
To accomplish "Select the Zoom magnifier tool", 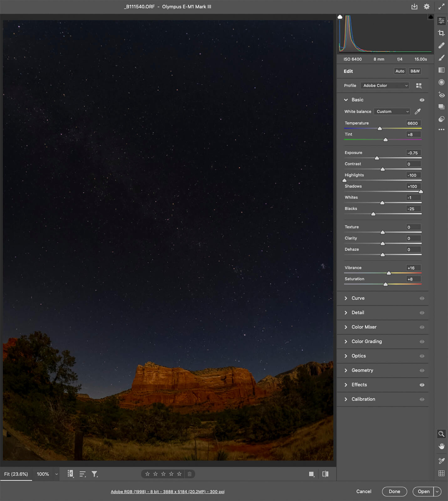I will [x=441, y=434].
